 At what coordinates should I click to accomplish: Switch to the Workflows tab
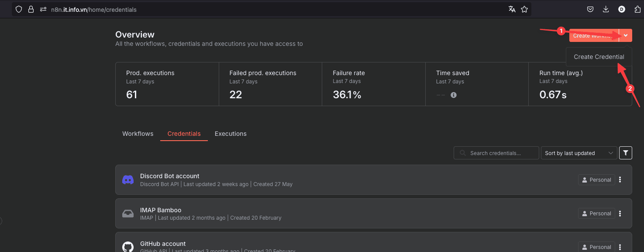pos(138,134)
